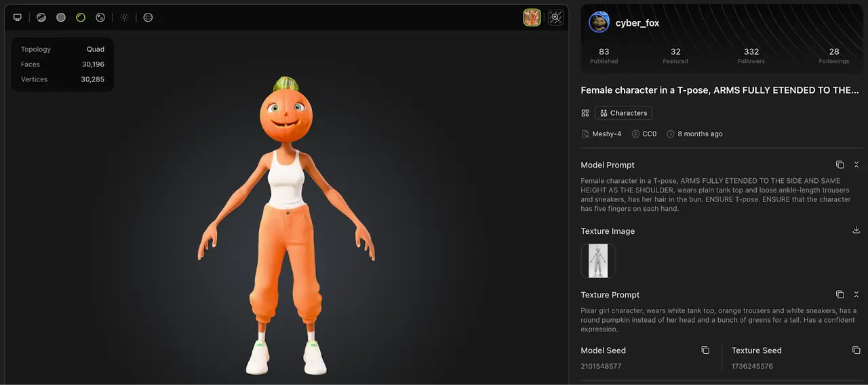Viewport: 868px width, 385px height.
Task: Select the solid gray sphere shading mode
Action: tap(61, 18)
